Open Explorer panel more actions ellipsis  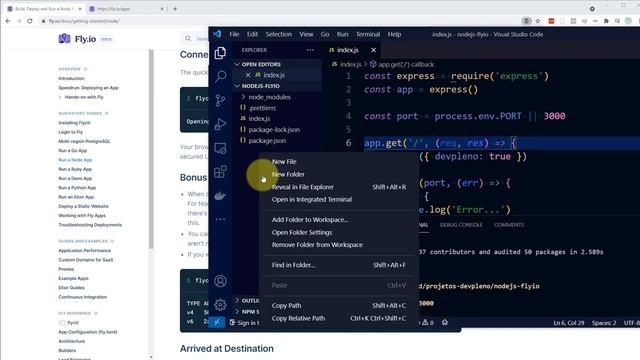click(310, 50)
